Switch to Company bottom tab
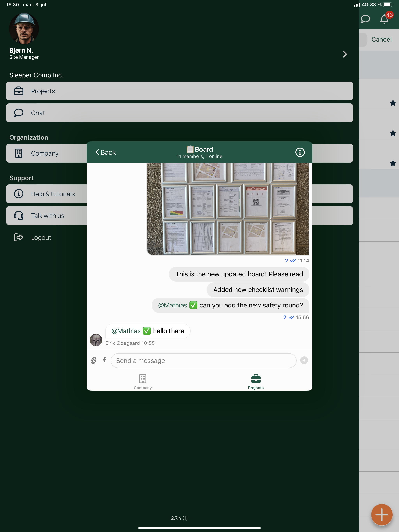 pos(143,382)
